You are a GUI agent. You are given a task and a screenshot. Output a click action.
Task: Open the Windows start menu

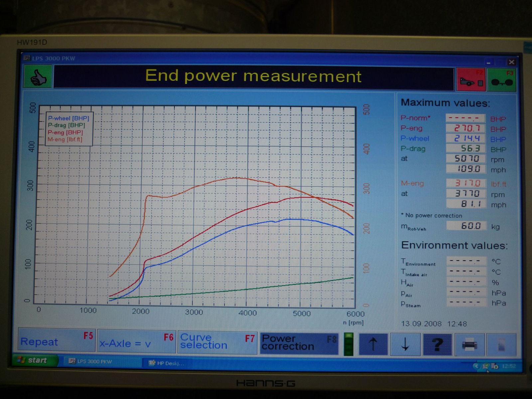click(33, 360)
